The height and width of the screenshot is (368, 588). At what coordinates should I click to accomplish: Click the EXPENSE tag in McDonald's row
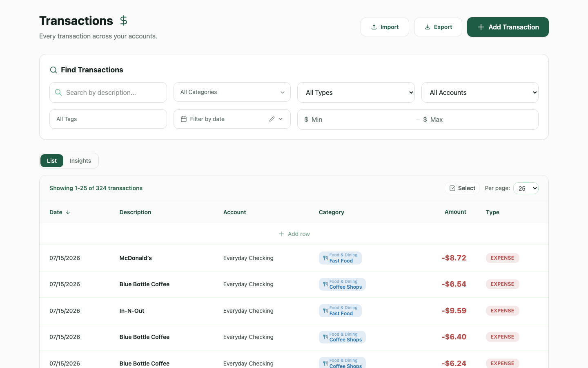[x=502, y=258]
